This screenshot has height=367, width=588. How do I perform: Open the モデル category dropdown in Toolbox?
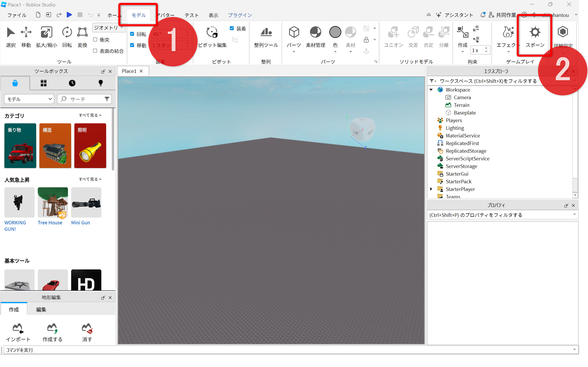[x=29, y=99]
